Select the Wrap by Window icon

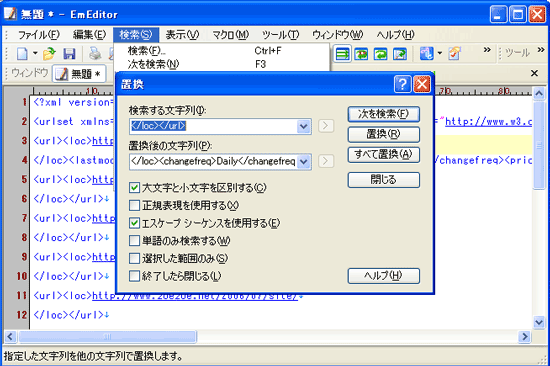click(x=381, y=54)
